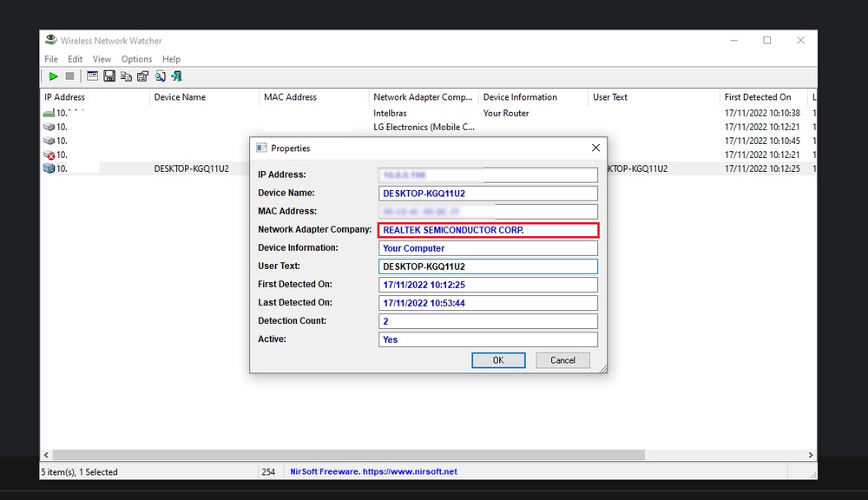The height and width of the screenshot is (500, 868).
Task: Open item properties via the properties toolbar icon
Action: coord(92,76)
